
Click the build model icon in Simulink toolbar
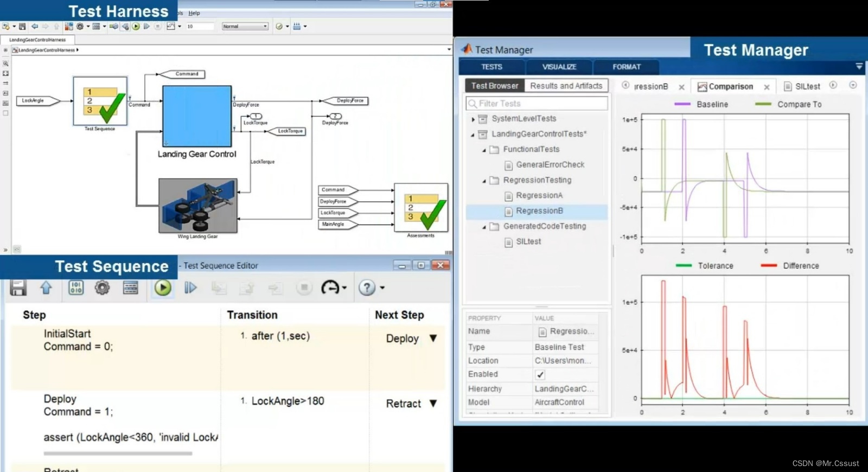tap(297, 26)
